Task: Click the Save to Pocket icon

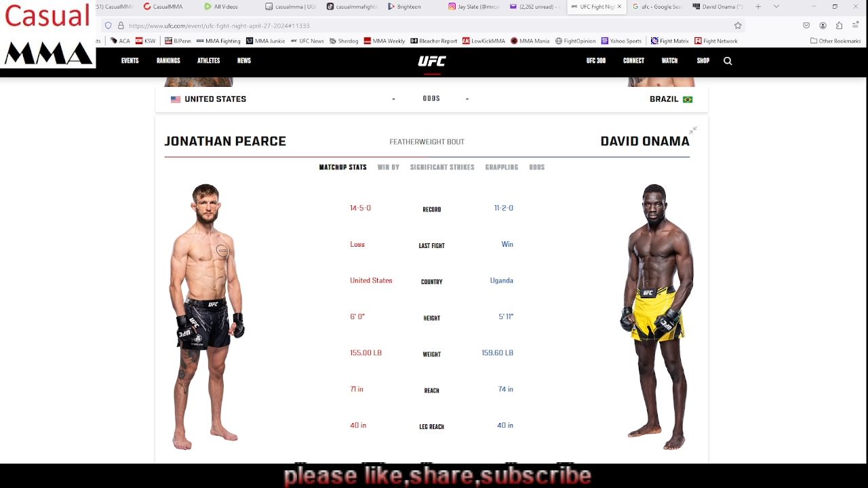Action: [x=806, y=26]
